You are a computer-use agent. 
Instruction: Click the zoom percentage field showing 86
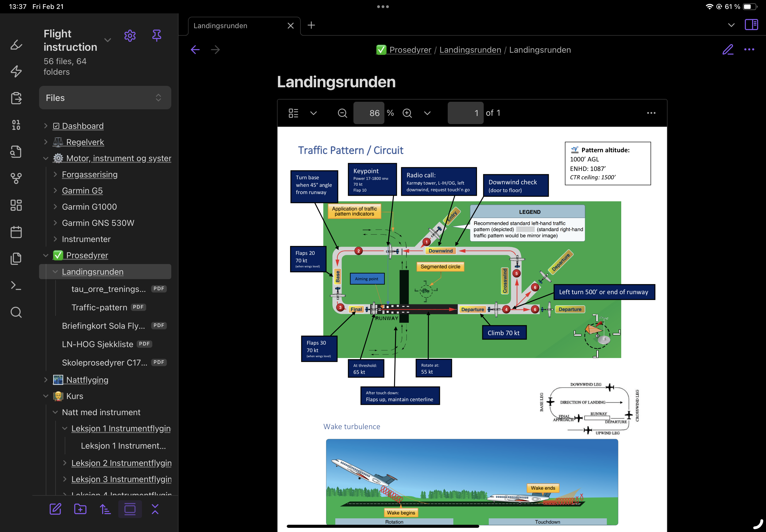click(368, 113)
